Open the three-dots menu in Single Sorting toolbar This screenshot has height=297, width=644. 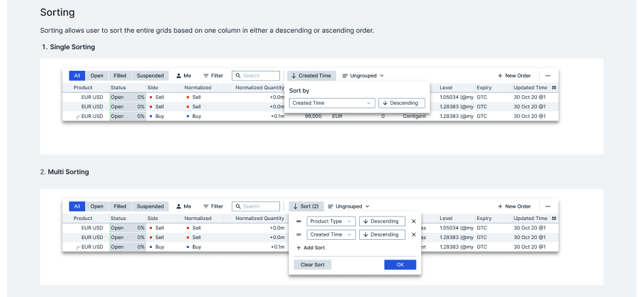click(x=548, y=76)
